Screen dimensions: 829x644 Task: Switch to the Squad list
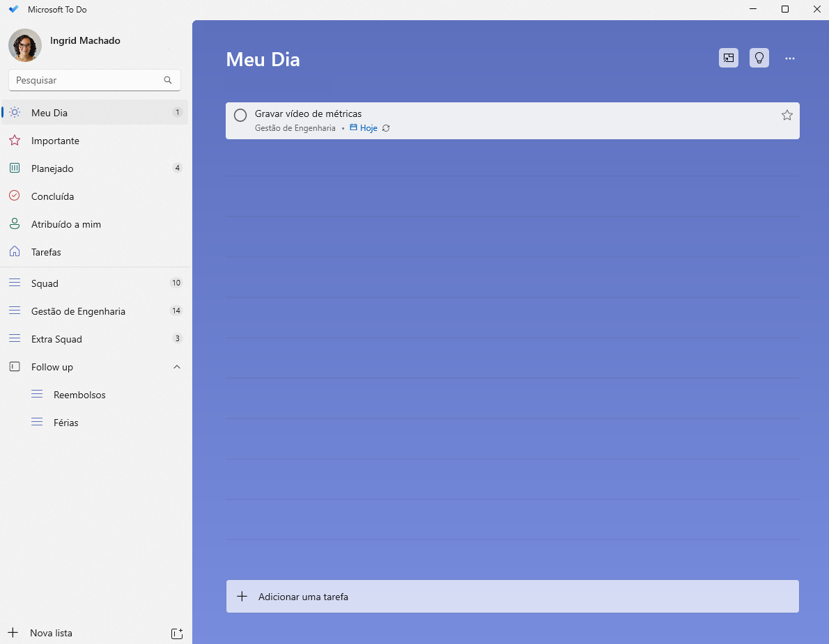[45, 283]
